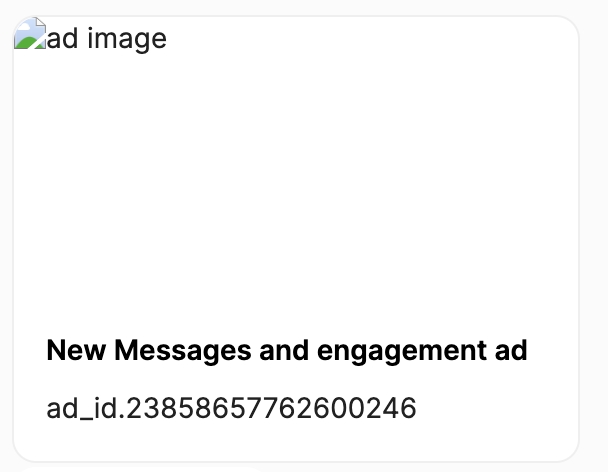This screenshot has height=472, width=608.
Task: Click the trailing "ad" in the card title
Action: coord(510,351)
